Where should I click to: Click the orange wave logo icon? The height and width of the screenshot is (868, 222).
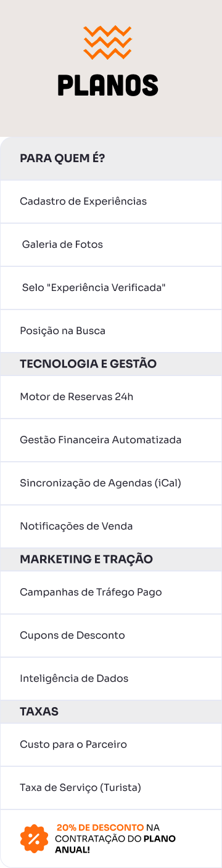(x=108, y=43)
